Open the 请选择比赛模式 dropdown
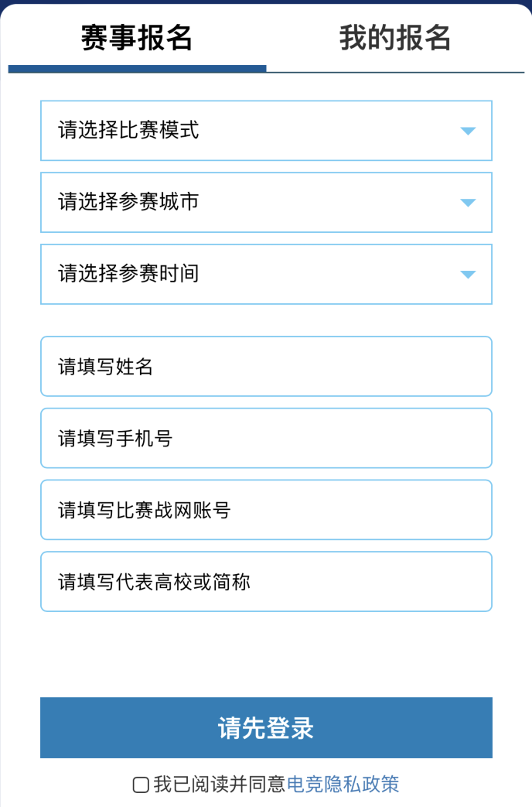 click(x=266, y=131)
